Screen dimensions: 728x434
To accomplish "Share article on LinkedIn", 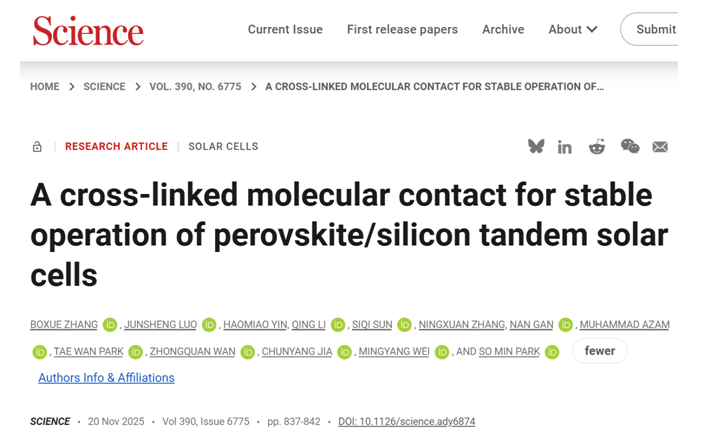I will pyautogui.click(x=565, y=147).
